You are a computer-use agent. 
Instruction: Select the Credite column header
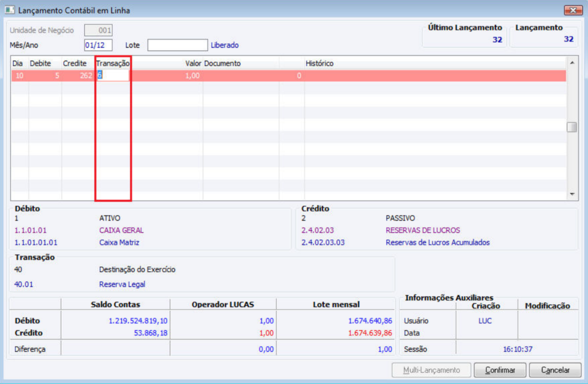tap(75, 63)
